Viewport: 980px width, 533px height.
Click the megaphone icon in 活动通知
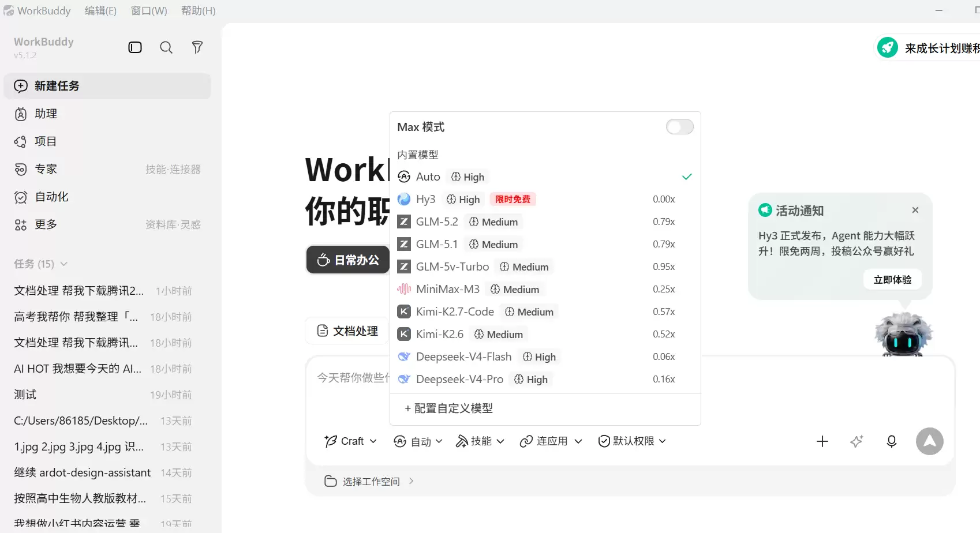765,210
